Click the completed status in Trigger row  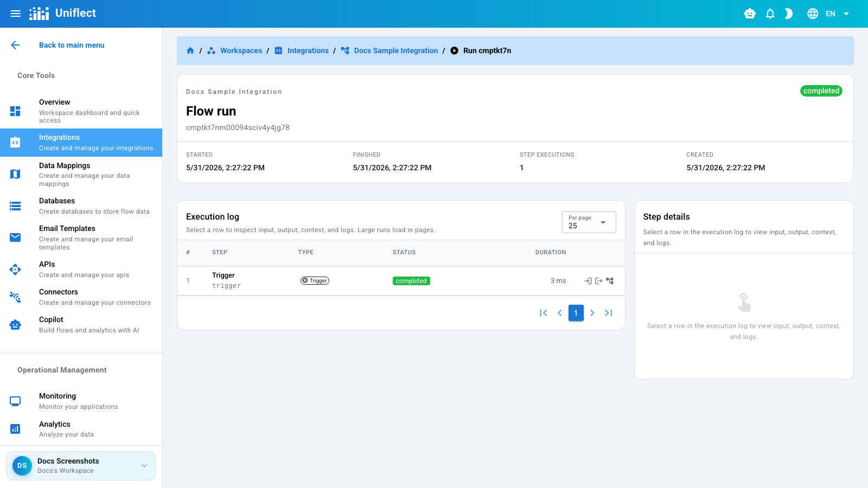tap(411, 281)
